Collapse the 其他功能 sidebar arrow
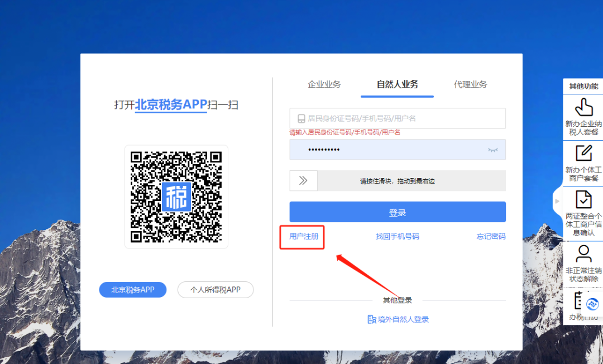Viewport: 603px width, 364px height. [x=557, y=201]
